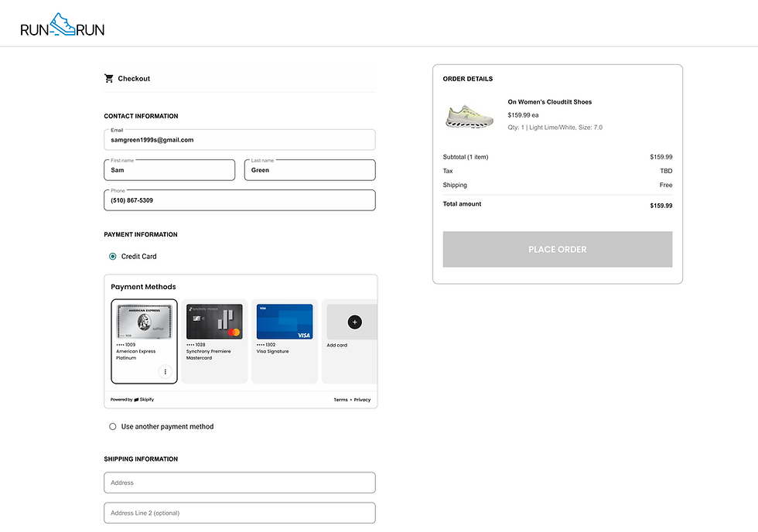Click the Subtotal (1 item) label
The width and height of the screenshot is (758, 532).
466,157
